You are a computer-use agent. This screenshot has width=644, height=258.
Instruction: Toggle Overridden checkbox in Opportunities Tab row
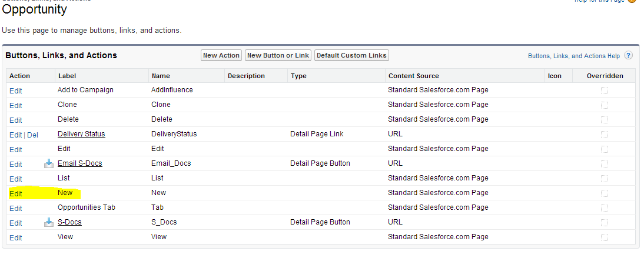coord(605,208)
